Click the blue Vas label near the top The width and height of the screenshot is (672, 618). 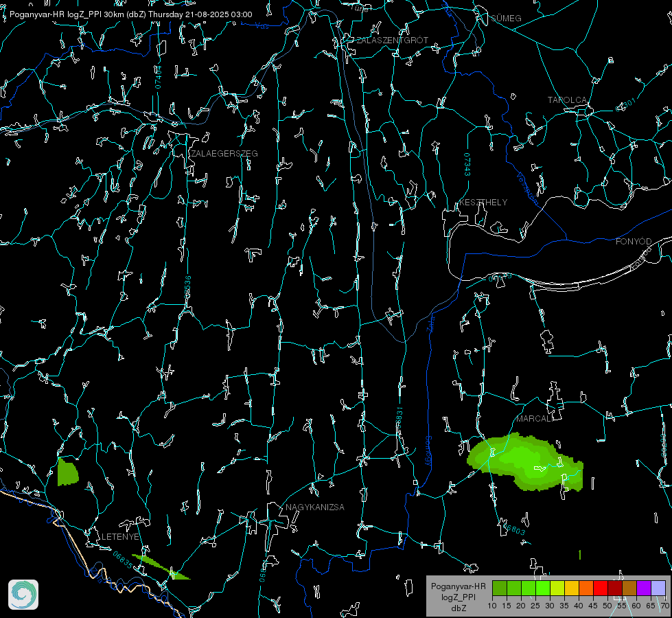(x=262, y=26)
